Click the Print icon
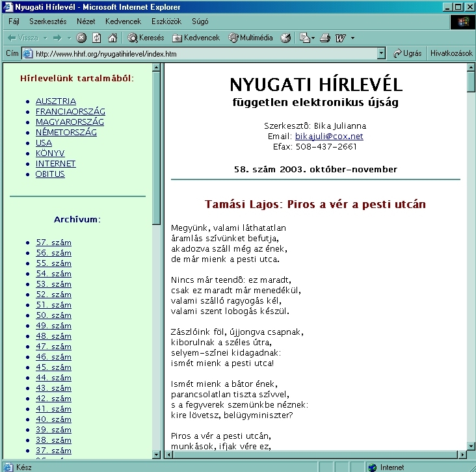Image resolution: width=476 pixels, height=472 pixels. pyautogui.click(x=325, y=38)
